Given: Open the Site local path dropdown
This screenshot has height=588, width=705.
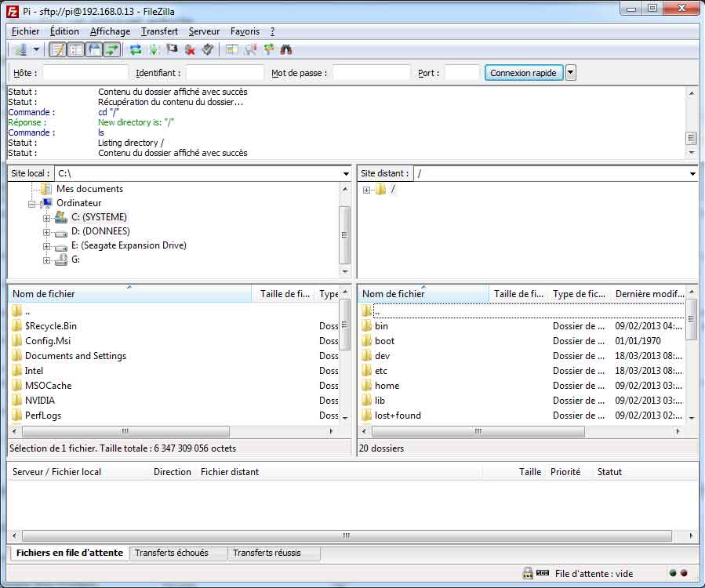Looking at the screenshot, I should [346, 173].
